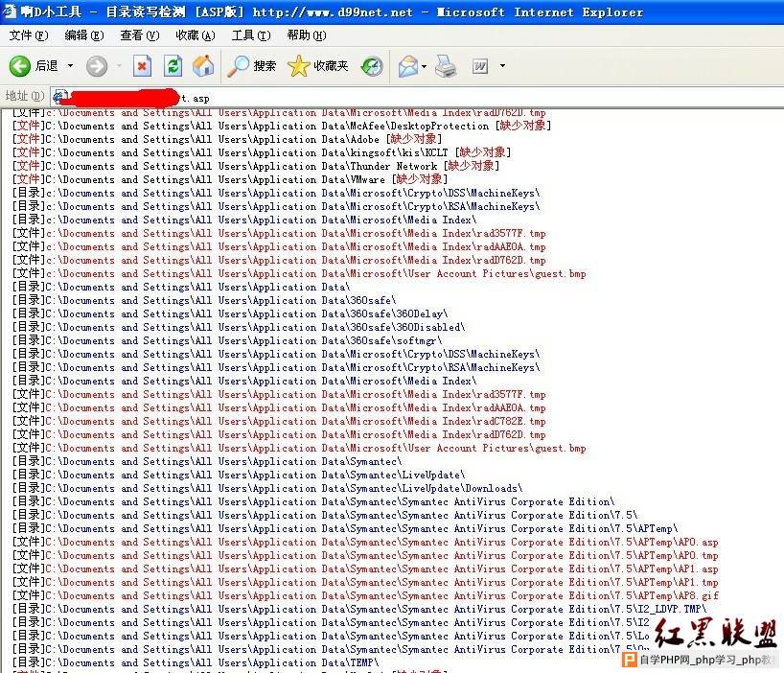Select the Application Data\TEMP\ row

[196, 663]
